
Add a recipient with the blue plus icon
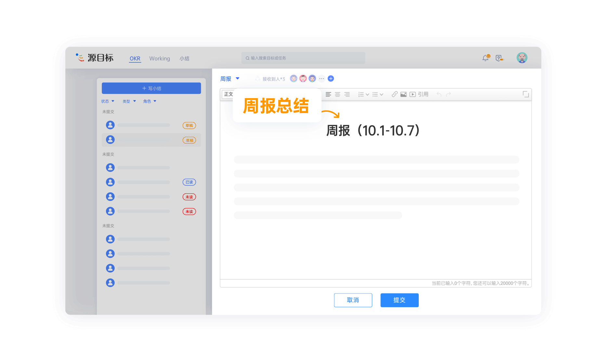pyautogui.click(x=331, y=79)
